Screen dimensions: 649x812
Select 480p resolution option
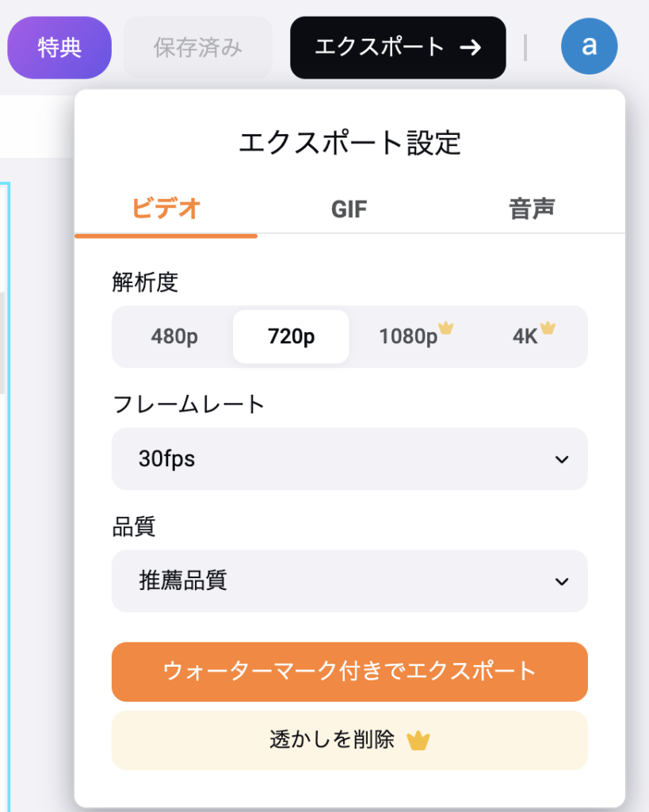coord(174,336)
